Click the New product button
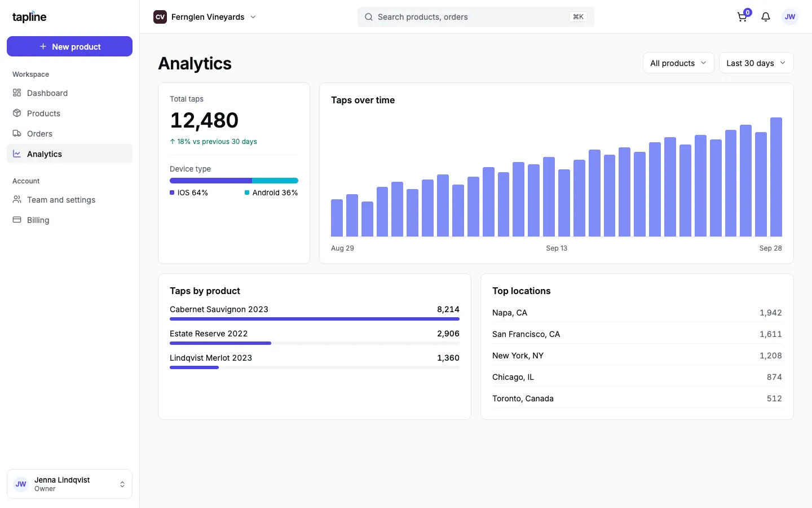812x508 pixels. (69, 46)
